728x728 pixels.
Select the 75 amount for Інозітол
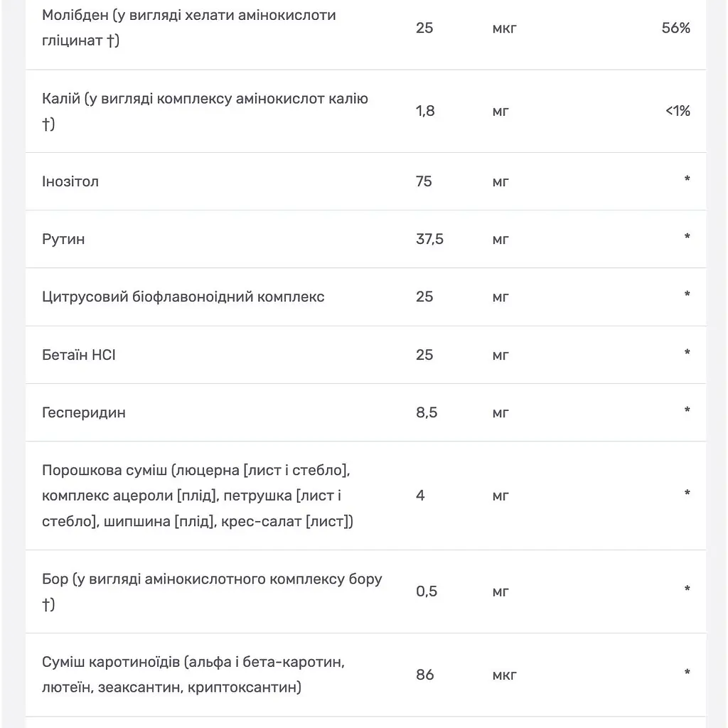coord(424,181)
